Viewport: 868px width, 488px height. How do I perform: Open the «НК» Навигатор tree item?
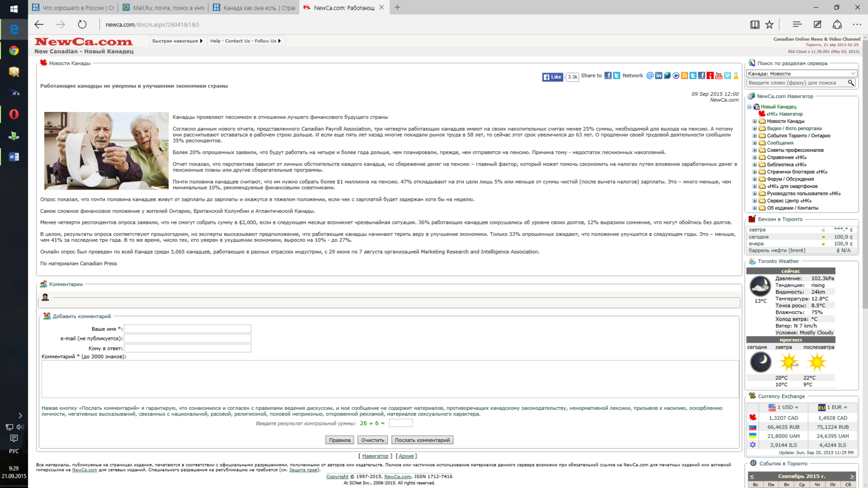click(x=784, y=114)
